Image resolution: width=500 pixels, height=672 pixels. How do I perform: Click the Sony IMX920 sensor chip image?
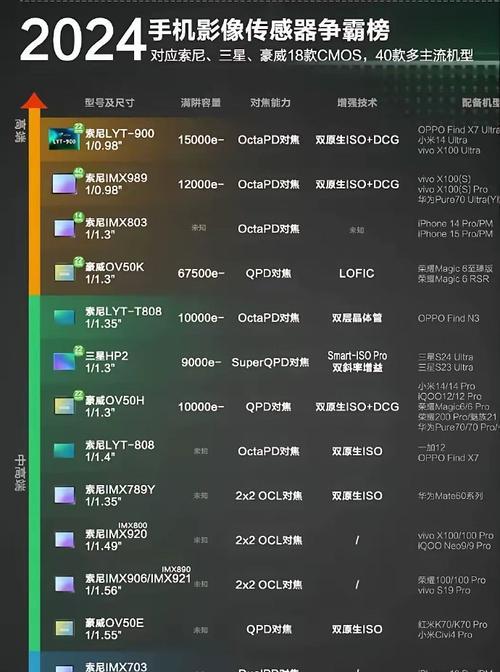[x=65, y=540]
